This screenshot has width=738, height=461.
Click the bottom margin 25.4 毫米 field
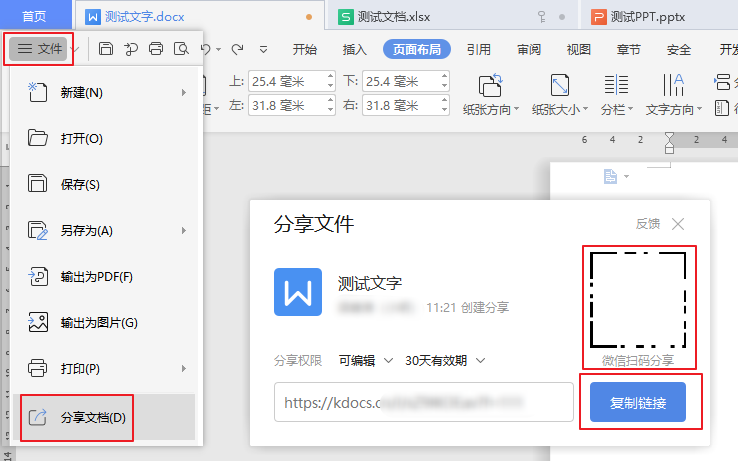[406, 81]
